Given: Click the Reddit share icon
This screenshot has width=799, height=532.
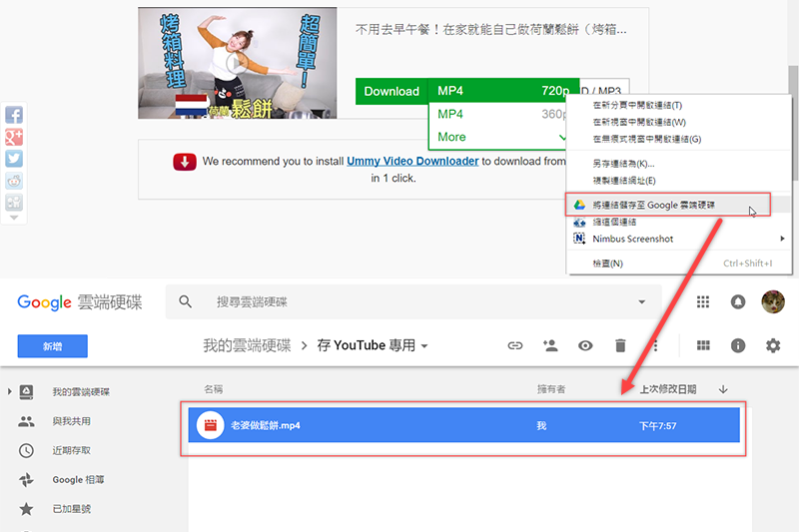Looking at the screenshot, I should tap(14, 181).
